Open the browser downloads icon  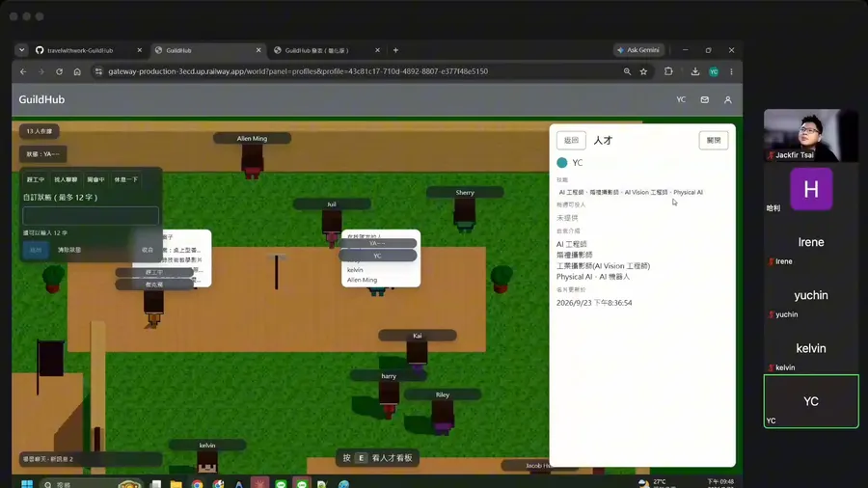(695, 71)
